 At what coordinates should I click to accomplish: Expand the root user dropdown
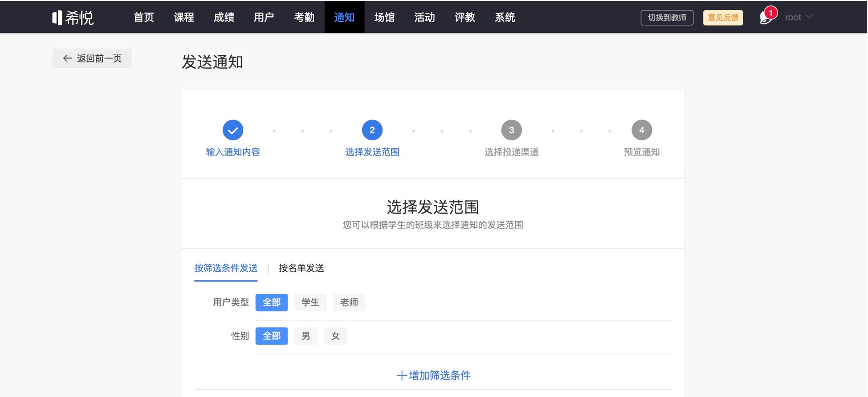click(x=798, y=17)
